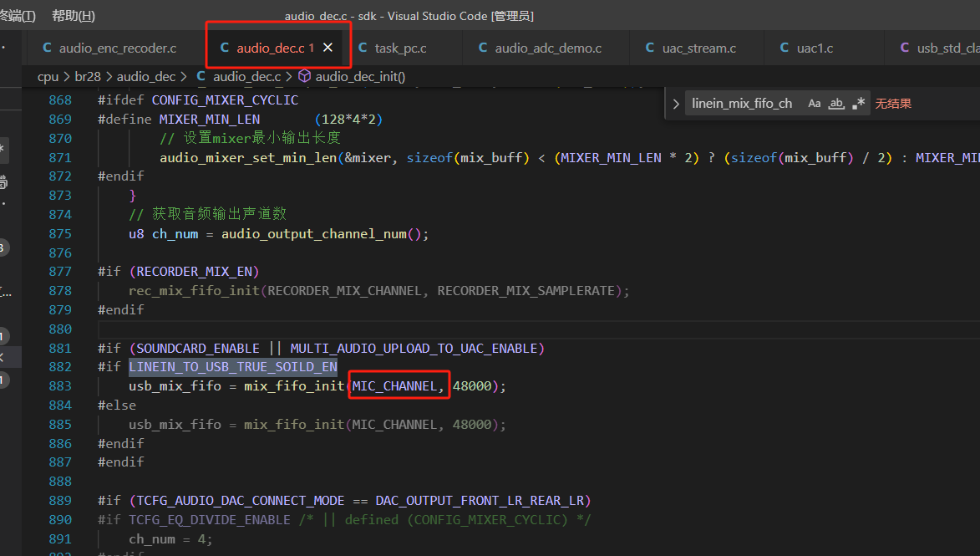Image resolution: width=980 pixels, height=556 pixels.
Task: Open the cpu breadcrumb folder
Action: coord(48,76)
